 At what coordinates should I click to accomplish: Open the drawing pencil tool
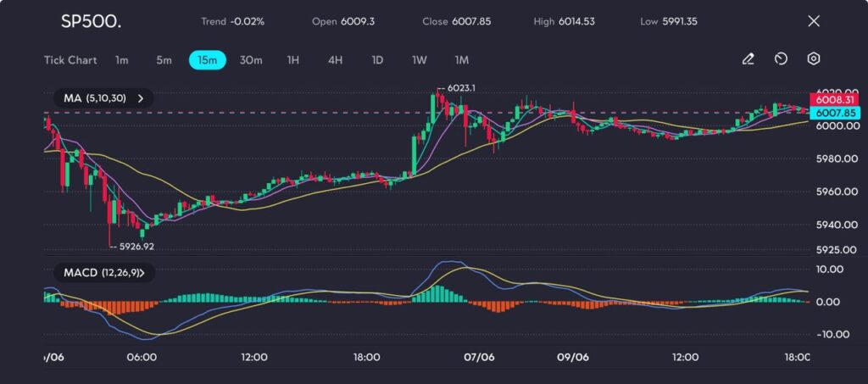tap(748, 59)
